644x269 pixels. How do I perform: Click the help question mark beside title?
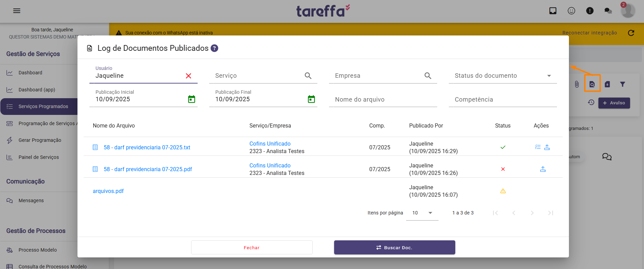pos(214,48)
